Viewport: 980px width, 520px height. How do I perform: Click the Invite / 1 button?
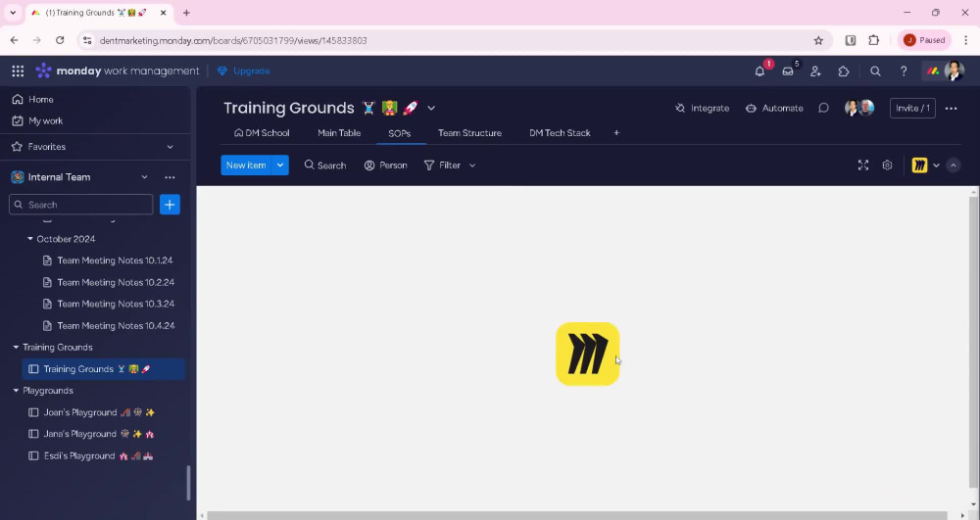[912, 108]
